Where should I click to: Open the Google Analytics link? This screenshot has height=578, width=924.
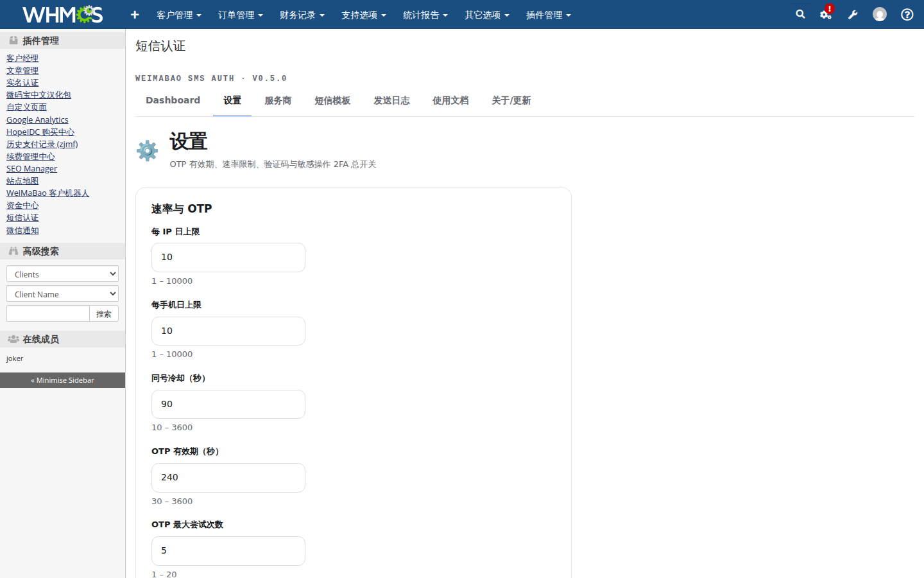point(37,119)
